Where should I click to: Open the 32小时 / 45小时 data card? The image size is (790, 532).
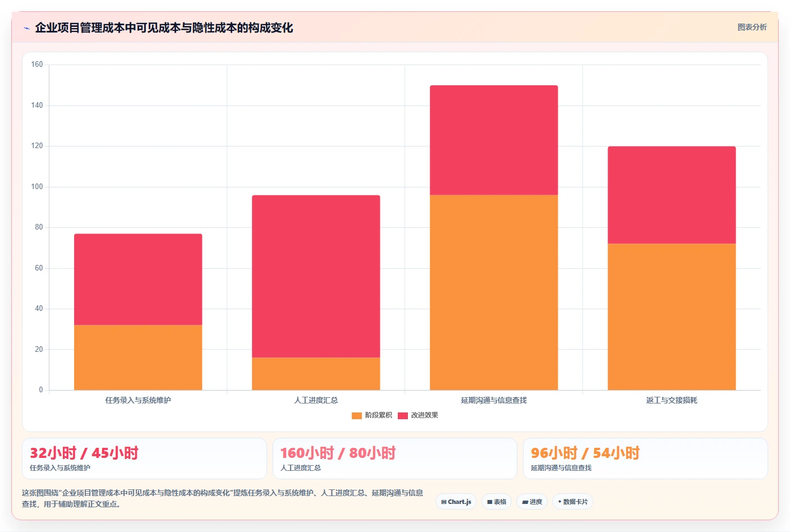point(144,458)
